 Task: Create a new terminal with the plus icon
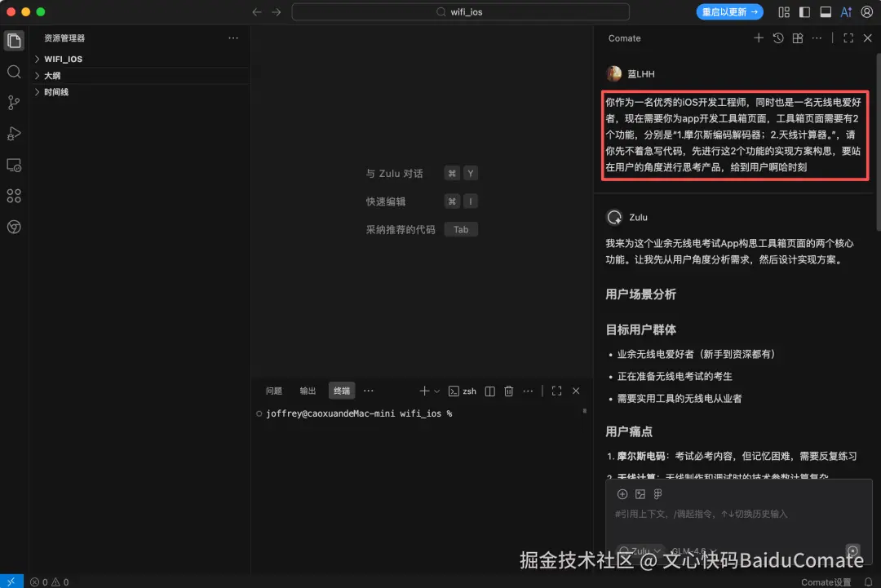[x=424, y=391]
